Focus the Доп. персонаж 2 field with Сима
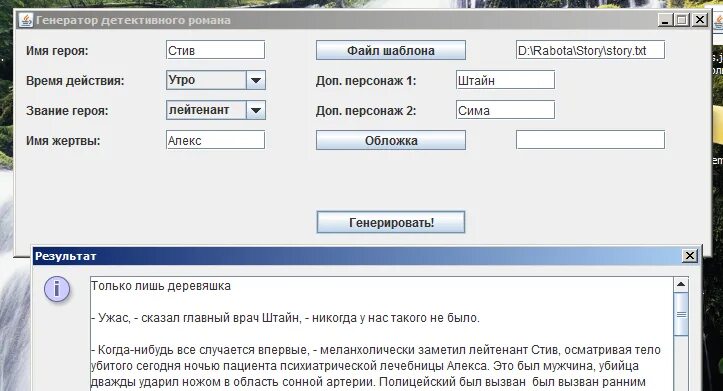The image size is (723, 391). [x=505, y=110]
